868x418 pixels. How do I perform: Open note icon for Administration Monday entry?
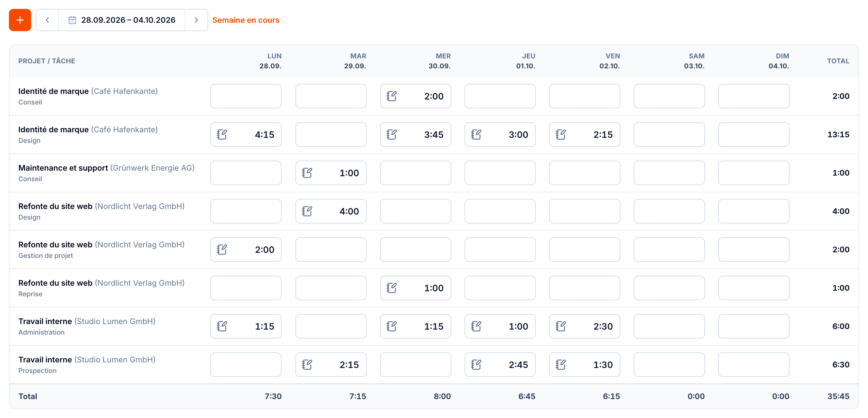[x=222, y=327]
